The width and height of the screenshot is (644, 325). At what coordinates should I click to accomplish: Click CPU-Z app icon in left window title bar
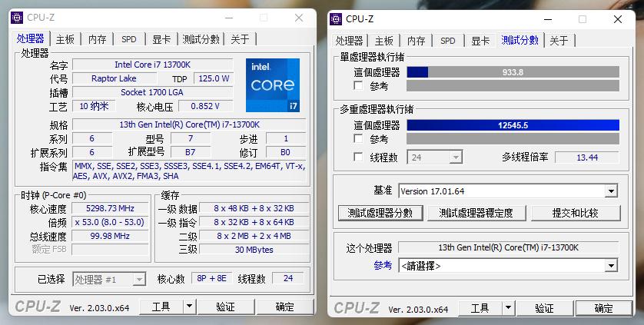[x=17, y=18]
